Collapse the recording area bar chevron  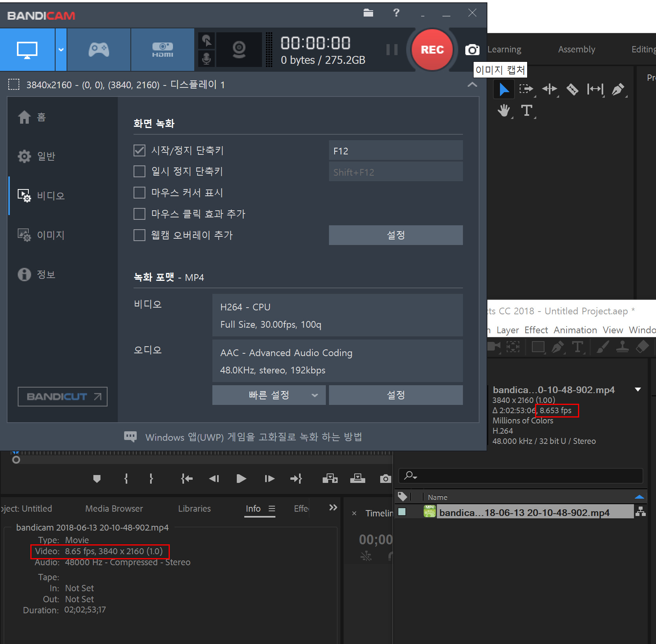click(x=472, y=85)
